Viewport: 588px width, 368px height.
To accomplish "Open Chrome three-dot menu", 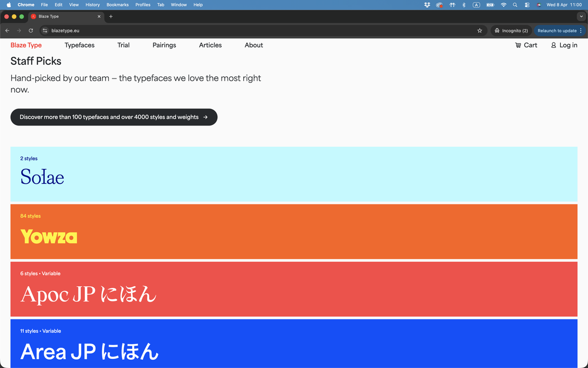I will (x=581, y=31).
